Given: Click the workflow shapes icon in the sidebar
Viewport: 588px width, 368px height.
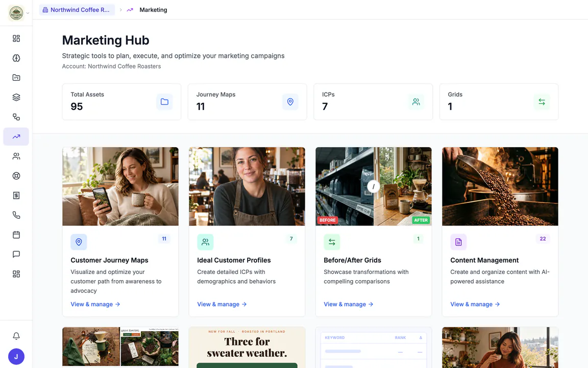Looking at the screenshot, I should [x=16, y=117].
